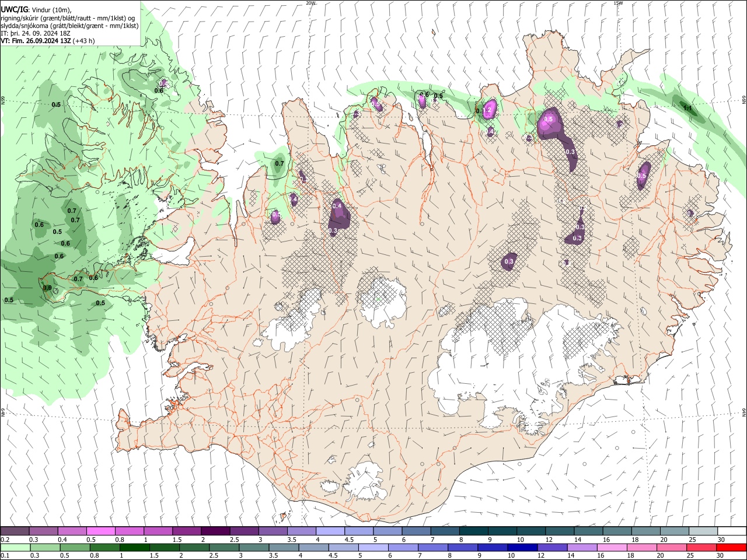Select the lower legend swatch starting at 7
Screen dimensions: 747x560
(x=433, y=547)
